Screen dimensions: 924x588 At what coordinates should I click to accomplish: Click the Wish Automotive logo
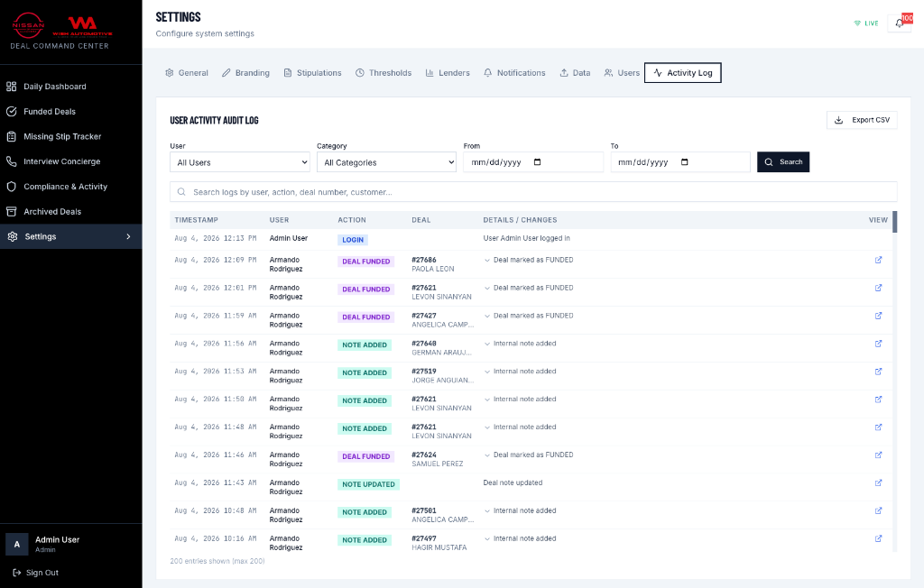[x=82, y=26]
